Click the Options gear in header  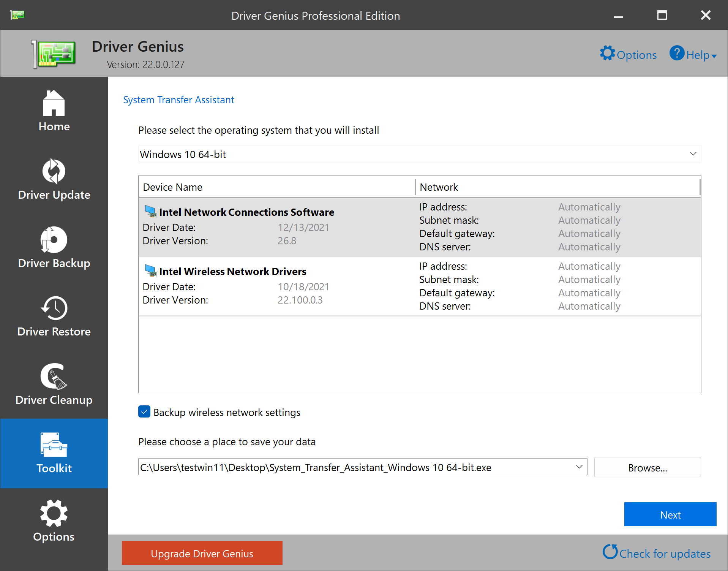[607, 53]
